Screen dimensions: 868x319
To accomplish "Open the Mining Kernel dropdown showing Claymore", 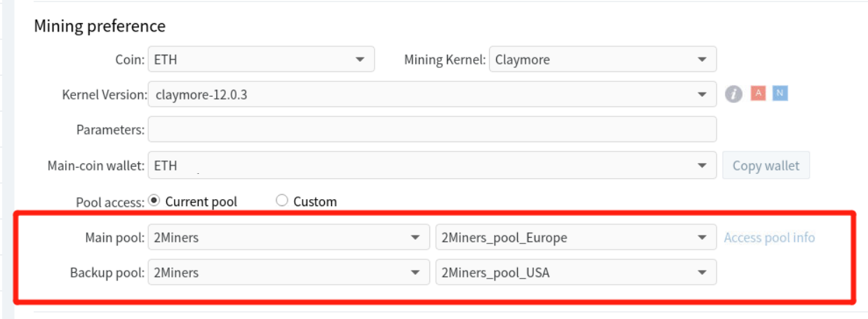I will pyautogui.click(x=603, y=60).
